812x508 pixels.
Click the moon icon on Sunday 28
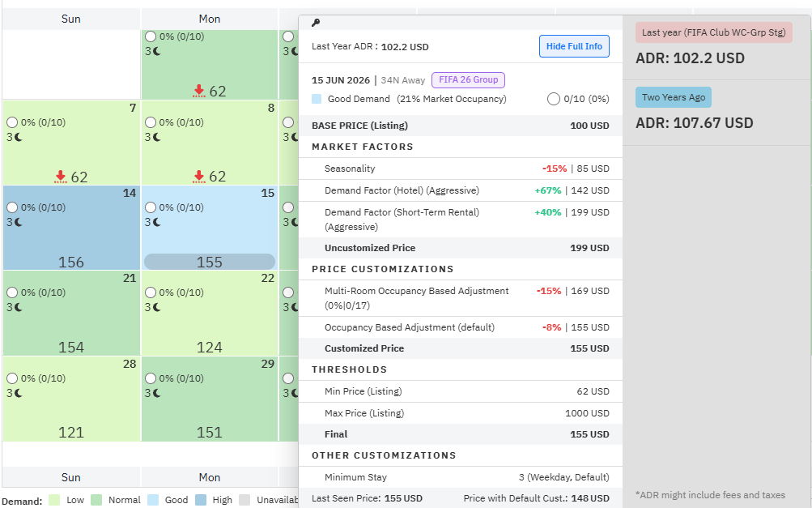click(18, 394)
